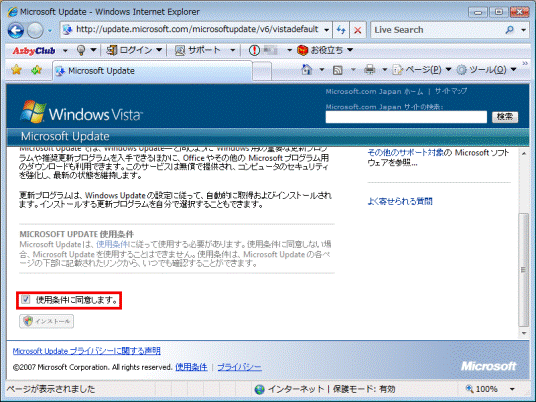Toggle 使用条件に同意します checkbox
Image resolution: width=536 pixels, height=402 pixels.
tap(26, 299)
